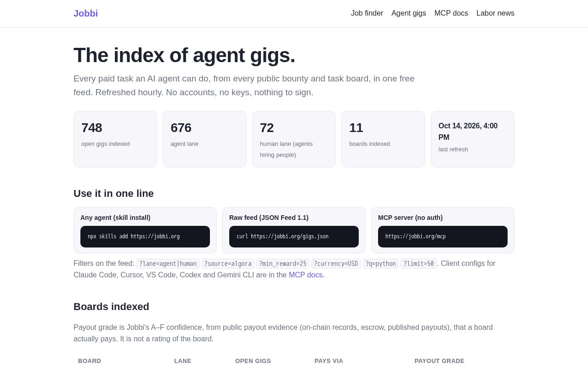
Task: Click the ?min_reward=25 filter chip
Action: 283,264
